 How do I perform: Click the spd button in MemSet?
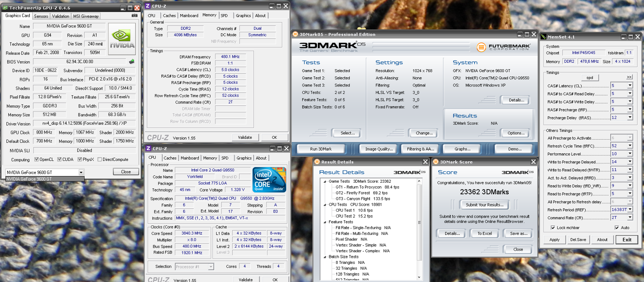pos(590,78)
